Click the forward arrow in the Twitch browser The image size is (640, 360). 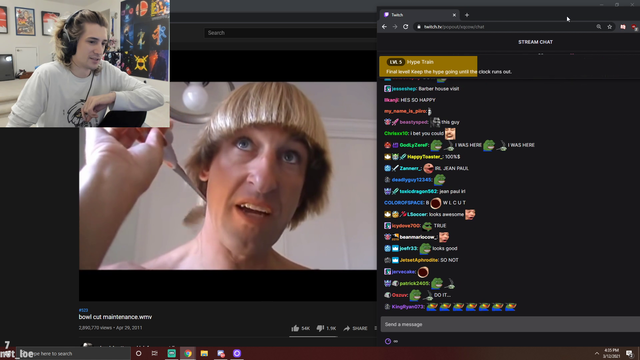click(395, 27)
